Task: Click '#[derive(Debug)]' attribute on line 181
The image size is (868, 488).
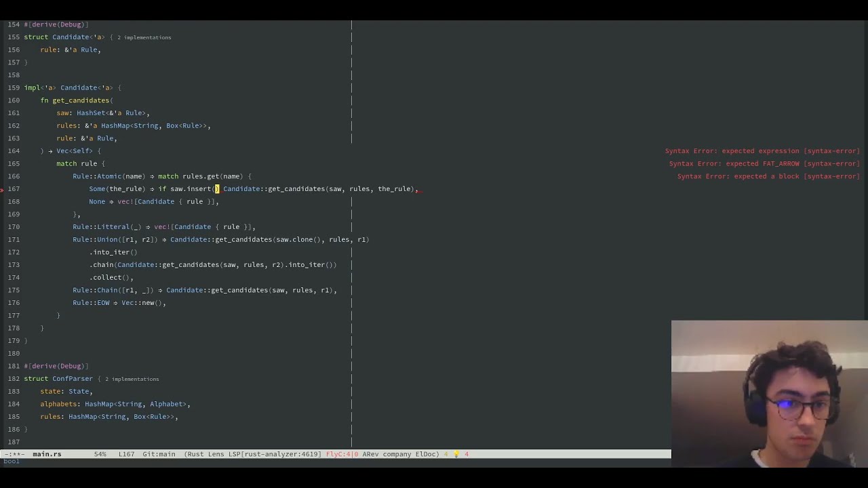Action: point(56,367)
